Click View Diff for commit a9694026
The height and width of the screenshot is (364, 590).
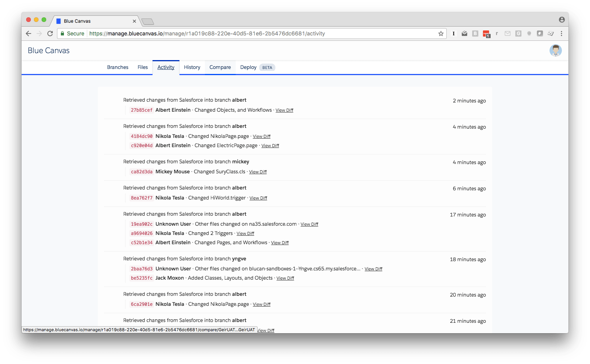click(x=246, y=233)
